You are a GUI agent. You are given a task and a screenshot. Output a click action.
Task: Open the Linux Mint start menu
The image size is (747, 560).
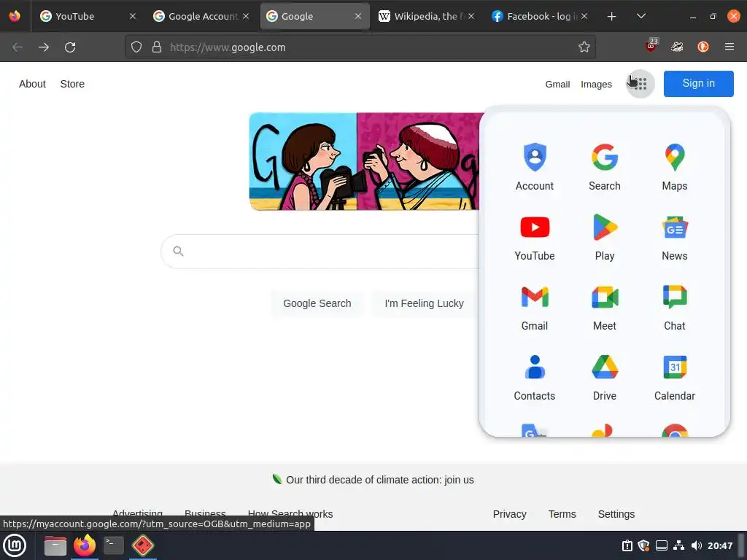[x=15, y=545]
